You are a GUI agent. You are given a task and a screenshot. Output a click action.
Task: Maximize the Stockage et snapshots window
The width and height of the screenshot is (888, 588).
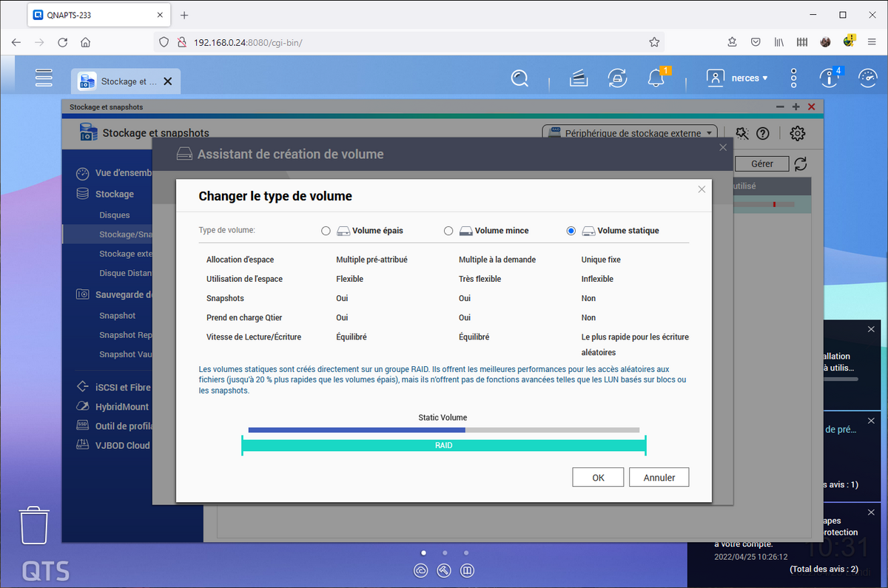pos(795,107)
